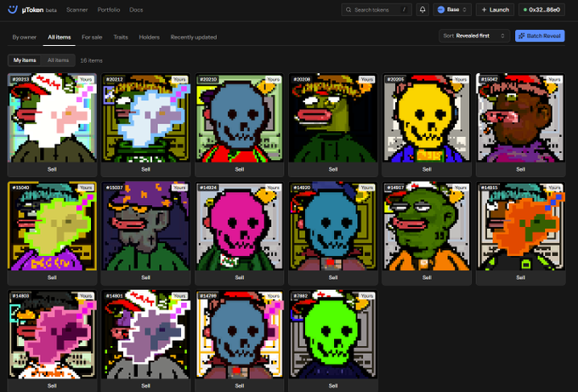This screenshot has width=578, height=392.
Task: Open NFT #14799 blue skull thumbnail
Action: 239,334
